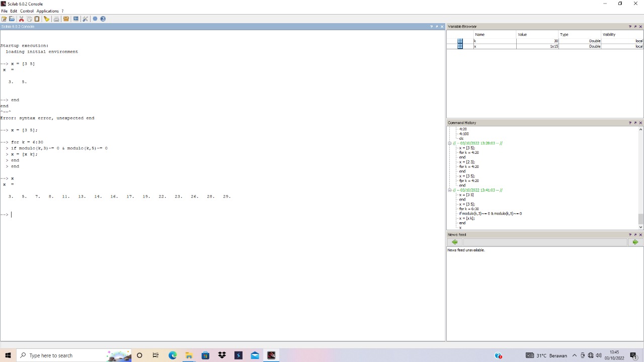Open the Mail app from taskbar
Image resolution: width=644 pixels, height=362 pixels.
coord(255,355)
